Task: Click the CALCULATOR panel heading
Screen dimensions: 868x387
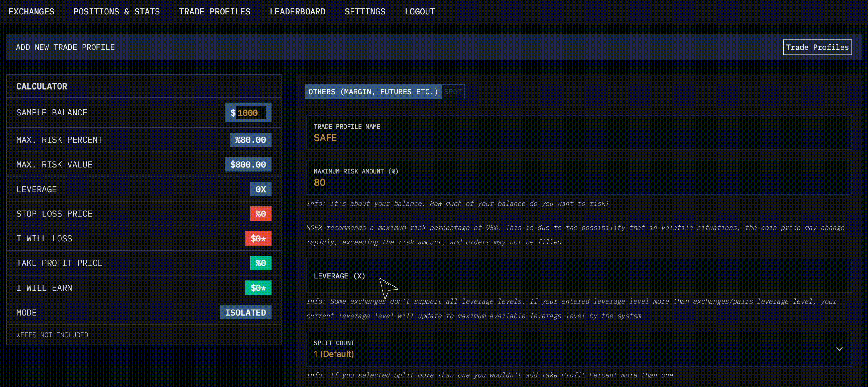Action: [42, 86]
